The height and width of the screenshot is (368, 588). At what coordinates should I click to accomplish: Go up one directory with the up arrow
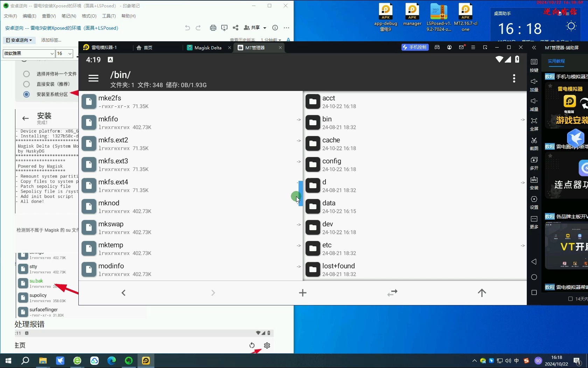pyautogui.click(x=482, y=293)
